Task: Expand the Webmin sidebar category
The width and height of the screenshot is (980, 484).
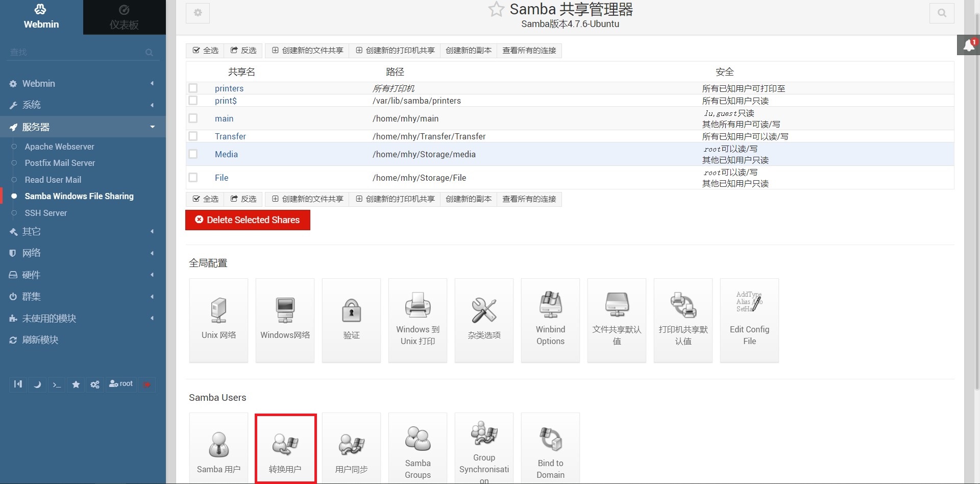Action: tap(83, 83)
